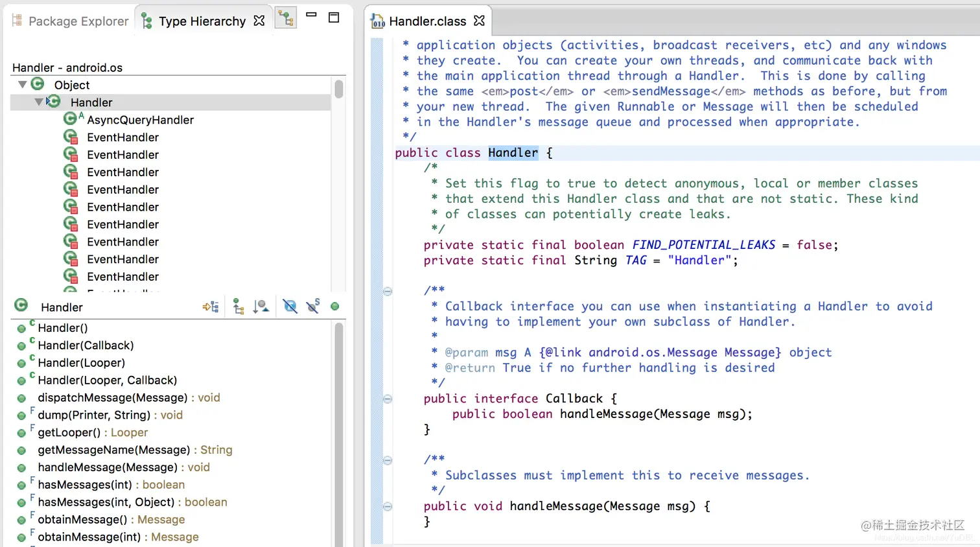Select getMessageName(Message) : String member
980x547 pixels.
click(135, 450)
